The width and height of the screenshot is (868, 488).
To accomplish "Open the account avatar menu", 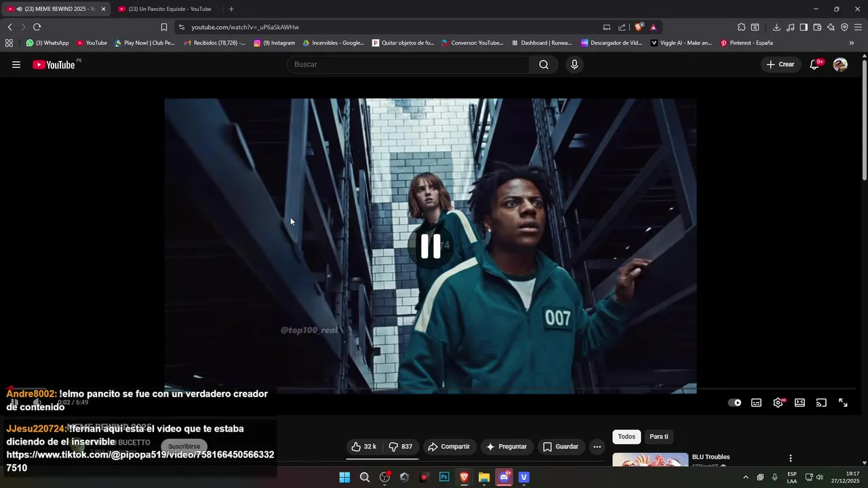I will pyautogui.click(x=840, y=64).
